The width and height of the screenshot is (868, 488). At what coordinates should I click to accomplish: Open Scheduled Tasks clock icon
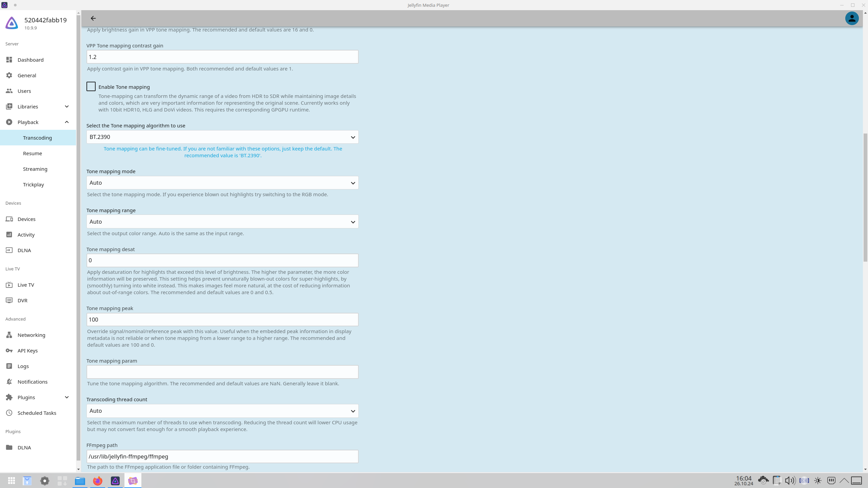(9, 413)
